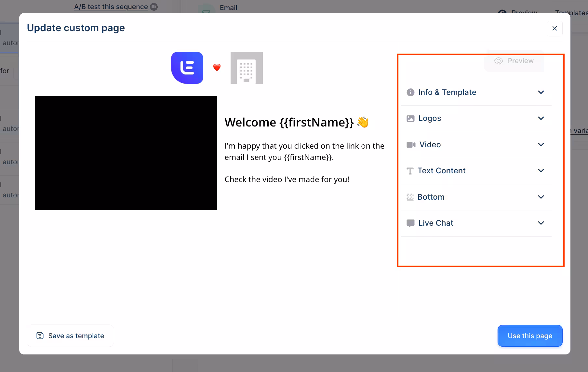Click the red heart icon between logos

point(217,68)
